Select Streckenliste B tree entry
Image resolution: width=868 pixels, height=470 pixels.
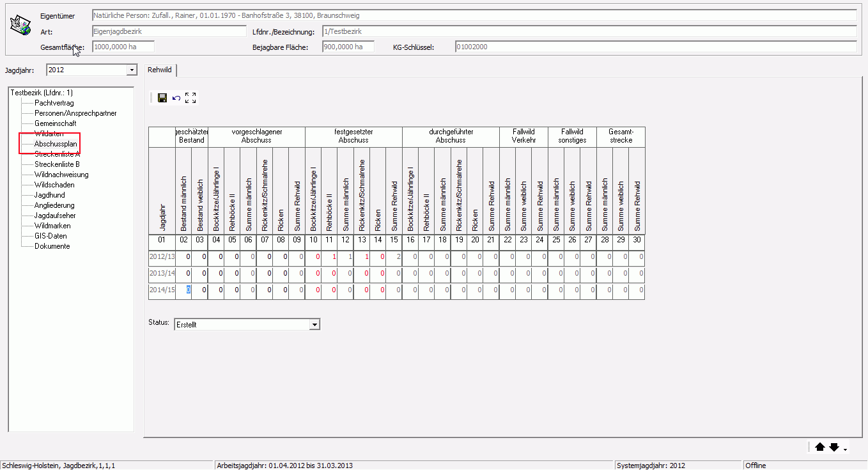click(x=57, y=164)
